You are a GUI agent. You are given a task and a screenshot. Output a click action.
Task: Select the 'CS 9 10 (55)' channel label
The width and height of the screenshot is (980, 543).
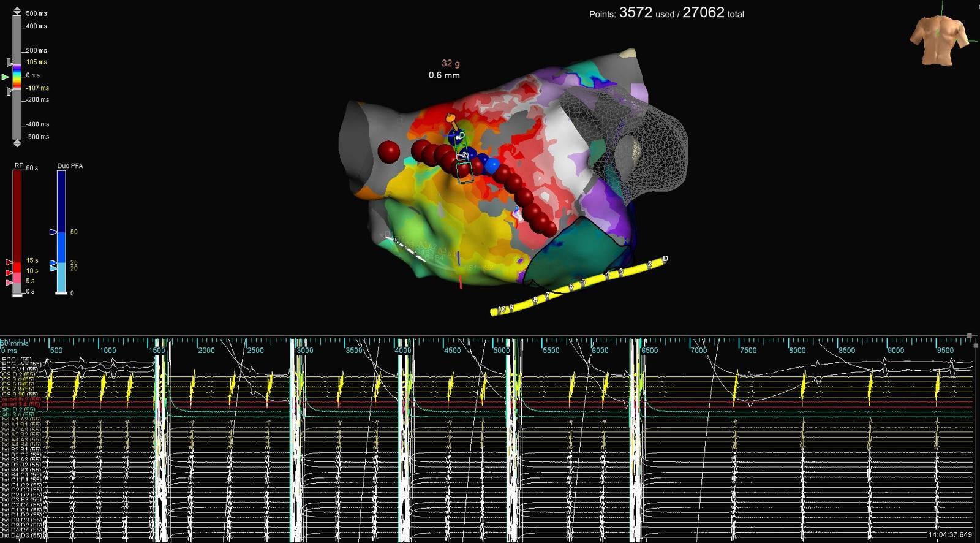tap(20, 395)
